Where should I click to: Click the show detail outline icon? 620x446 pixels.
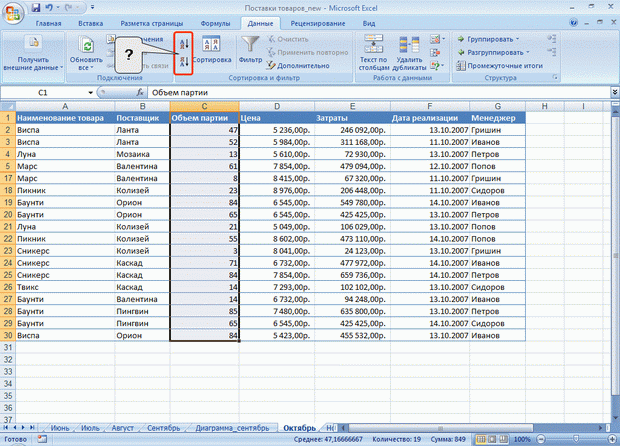point(552,39)
